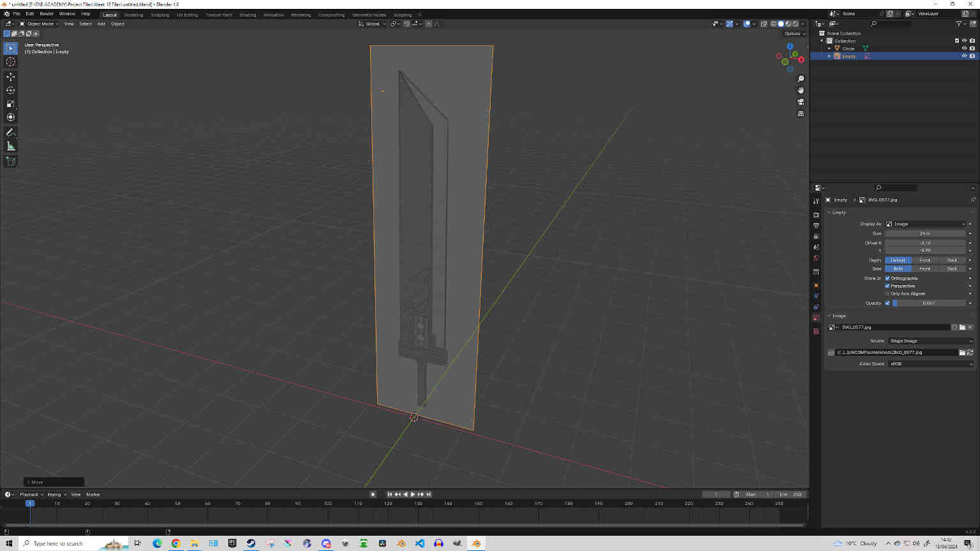
Task: Switch to the UV Editing workspace tab
Action: [x=188, y=15]
